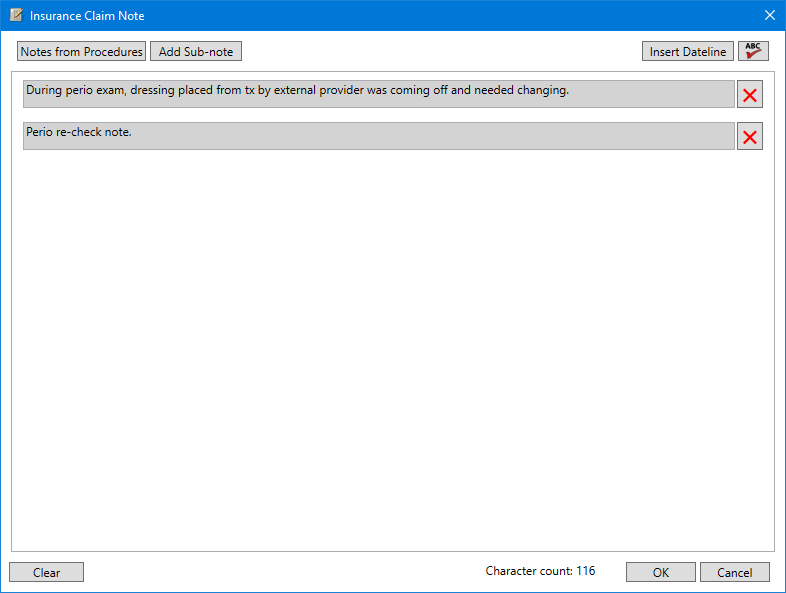Delete the 'During perio exam' sub-note
786x593 pixels.
(x=749, y=94)
